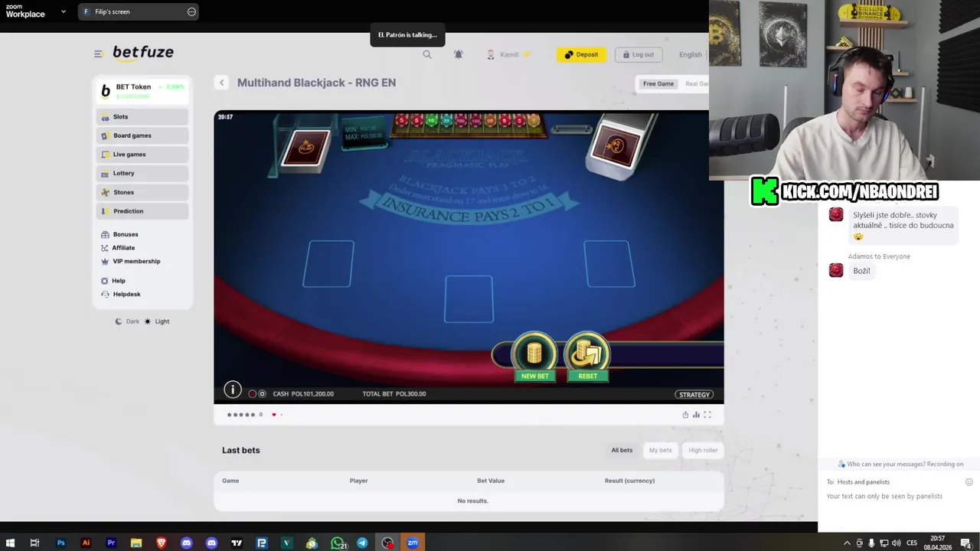980x551 pixels.
Task: Open game settings circle icon
Action: (x=262, y=394)
